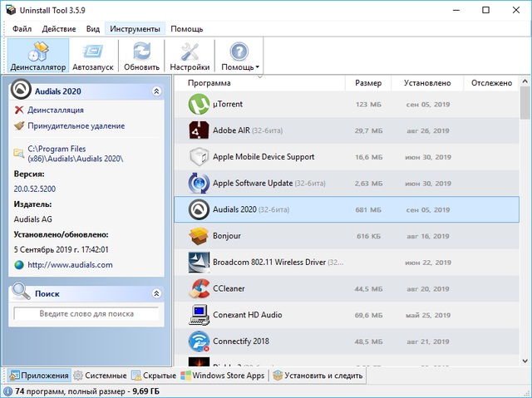This screenshot has width=532, height=398.
Task: Click the search input field
Action: coord(86,313)
